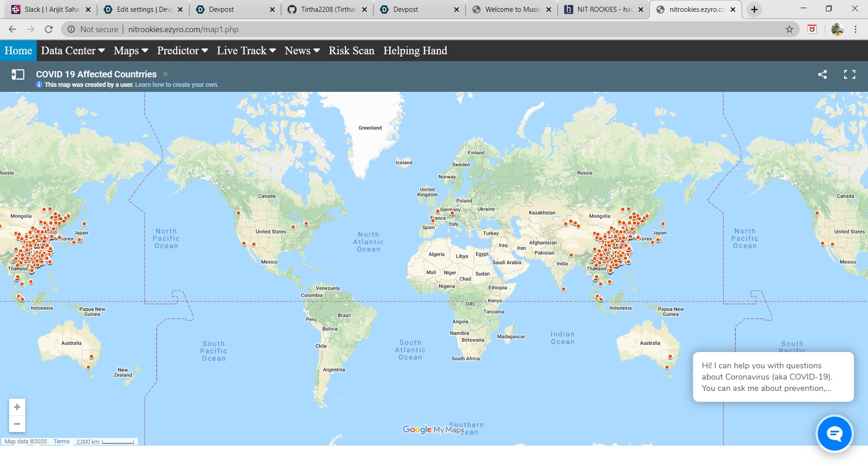This screenshot has height=466, width=868.
Task: Open Chrome three-dot menu
Action: click(855, 29)
